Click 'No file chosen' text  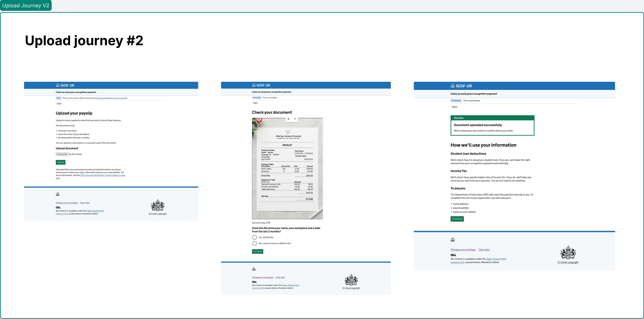tap(75, 154)
